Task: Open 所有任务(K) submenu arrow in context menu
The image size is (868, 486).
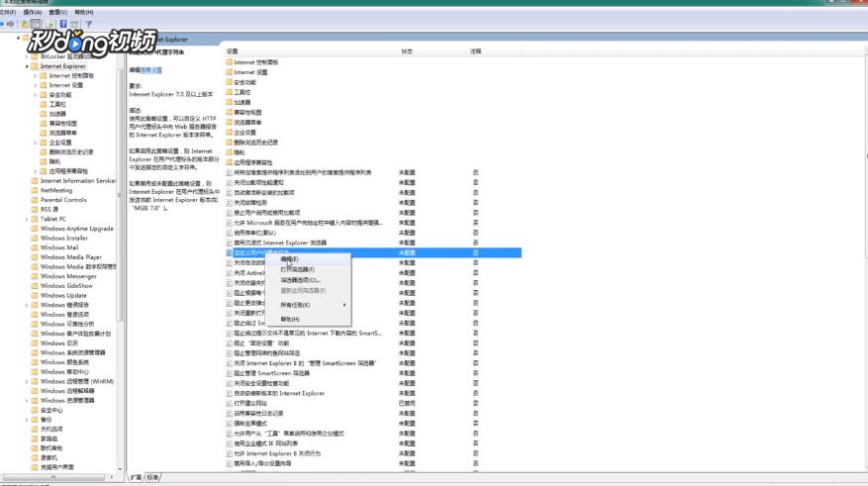Action: click(344, 305)
